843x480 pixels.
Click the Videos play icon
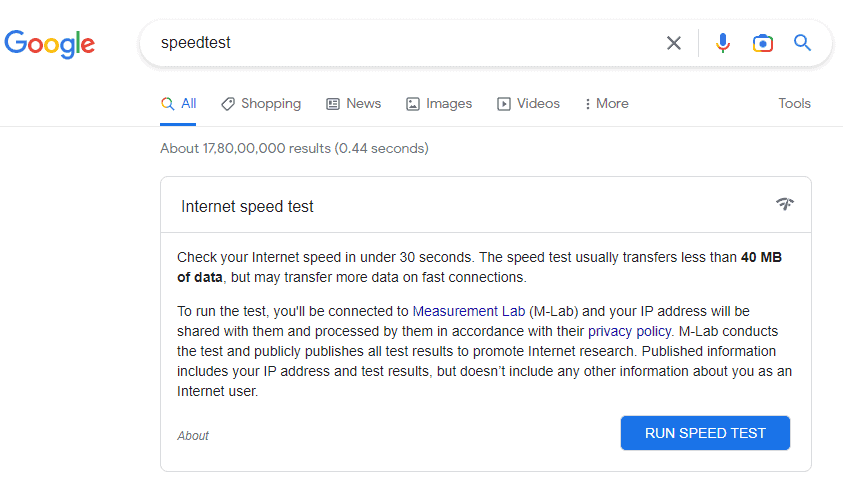(x=504, y=104)
